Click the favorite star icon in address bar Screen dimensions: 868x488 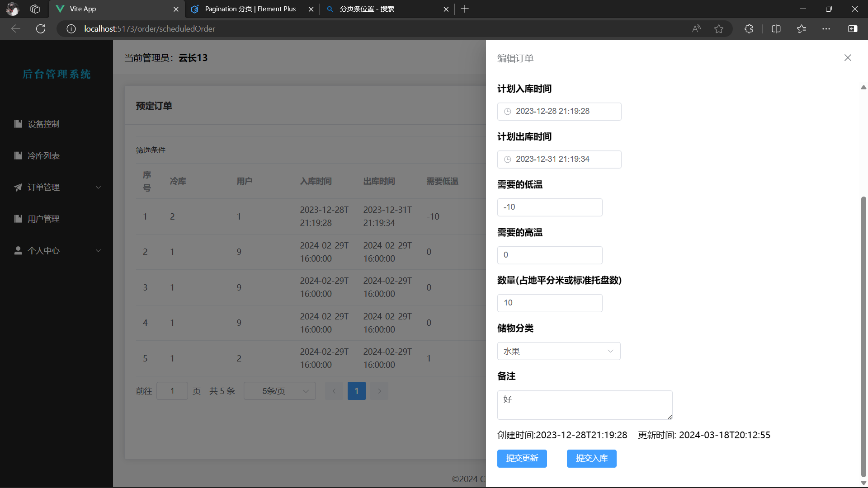point(719,29)
